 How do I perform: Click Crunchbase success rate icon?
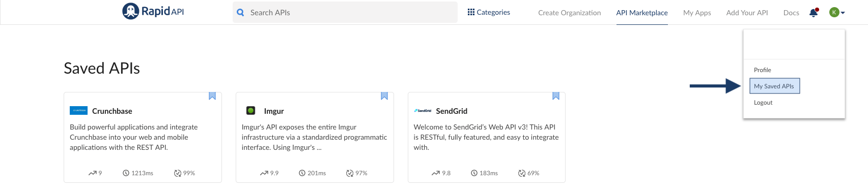[x=178, y=173]
